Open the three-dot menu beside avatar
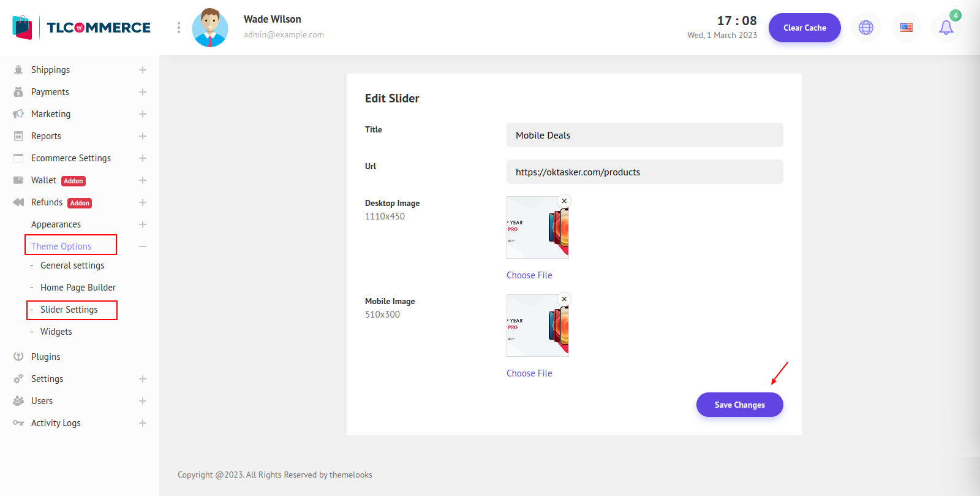Screen dimensions: 980x496 (178, 28)
